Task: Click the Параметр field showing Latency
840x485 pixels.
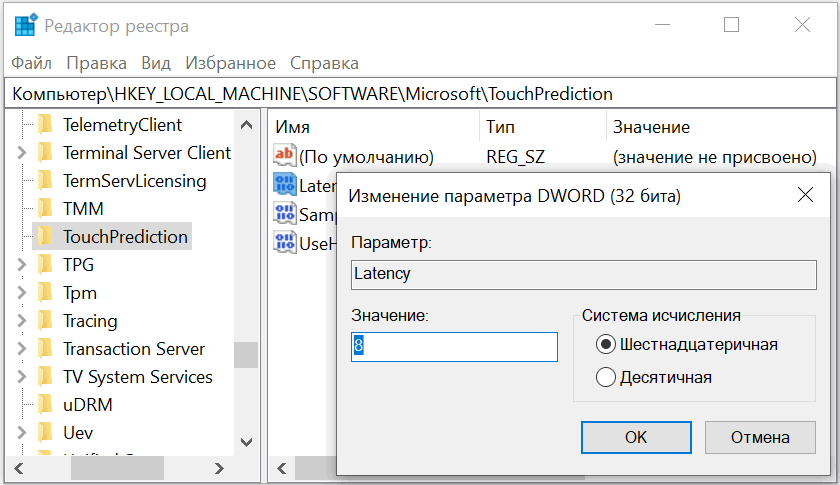Action: [x=584, y=274]
